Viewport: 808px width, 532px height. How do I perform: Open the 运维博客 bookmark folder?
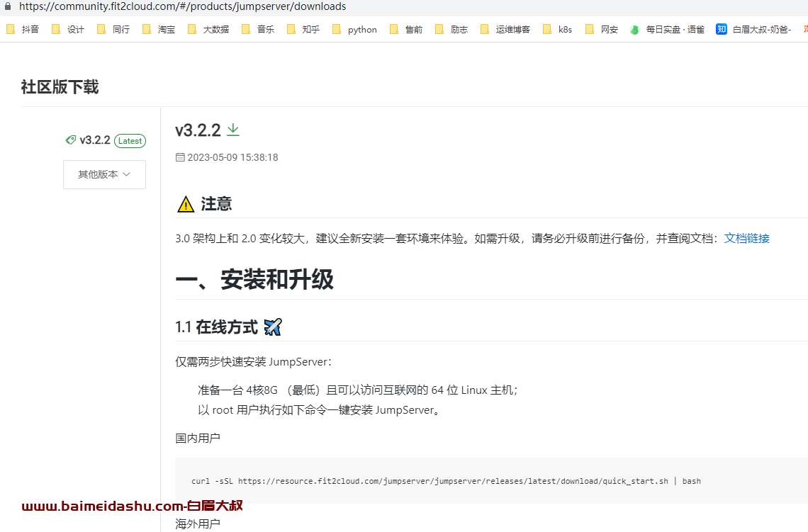(x=505, y=29)
